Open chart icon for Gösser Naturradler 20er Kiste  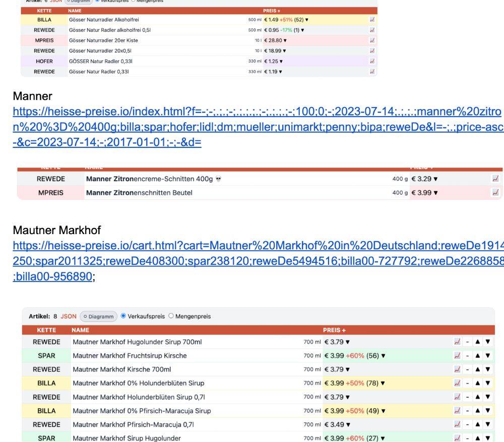[x=372, y=40]
